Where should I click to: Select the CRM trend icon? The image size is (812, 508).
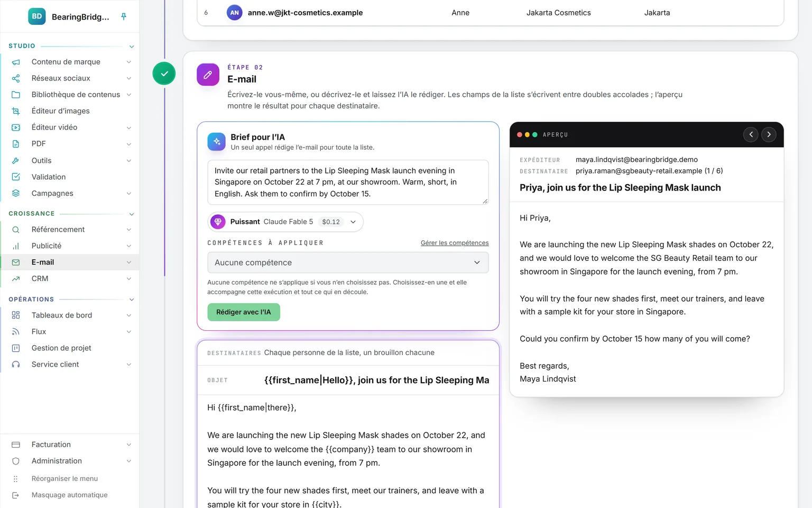pos(16,279)
